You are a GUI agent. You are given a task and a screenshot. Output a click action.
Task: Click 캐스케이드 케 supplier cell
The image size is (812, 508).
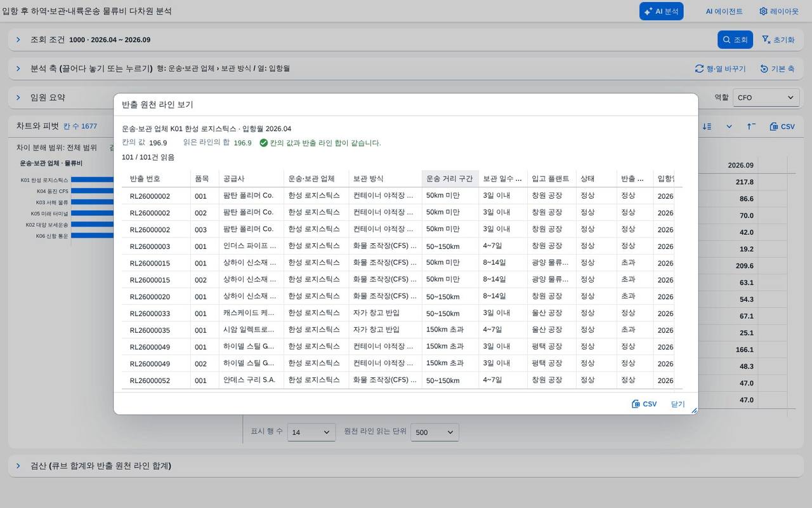(x=251, y=314)
